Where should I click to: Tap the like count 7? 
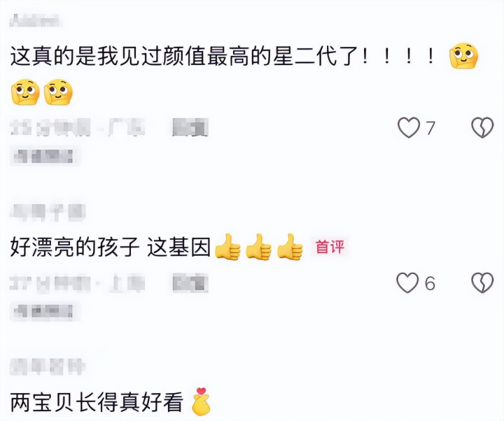tap(430, 128)
